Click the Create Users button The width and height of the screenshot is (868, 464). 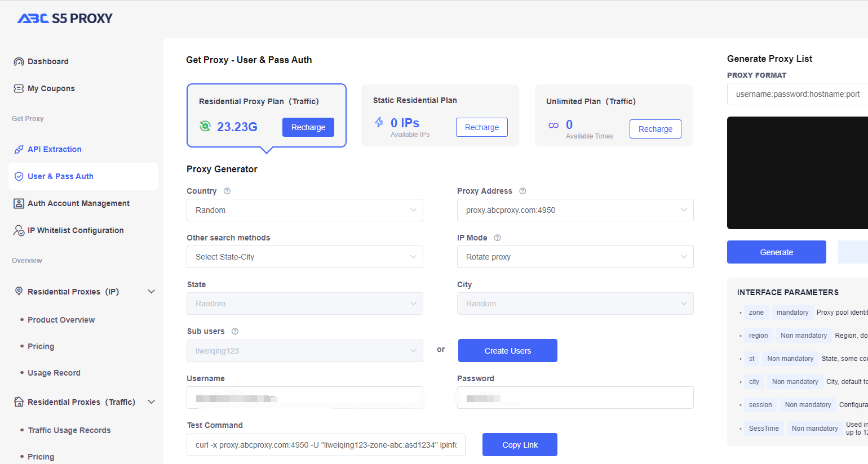tap(508, 351)
